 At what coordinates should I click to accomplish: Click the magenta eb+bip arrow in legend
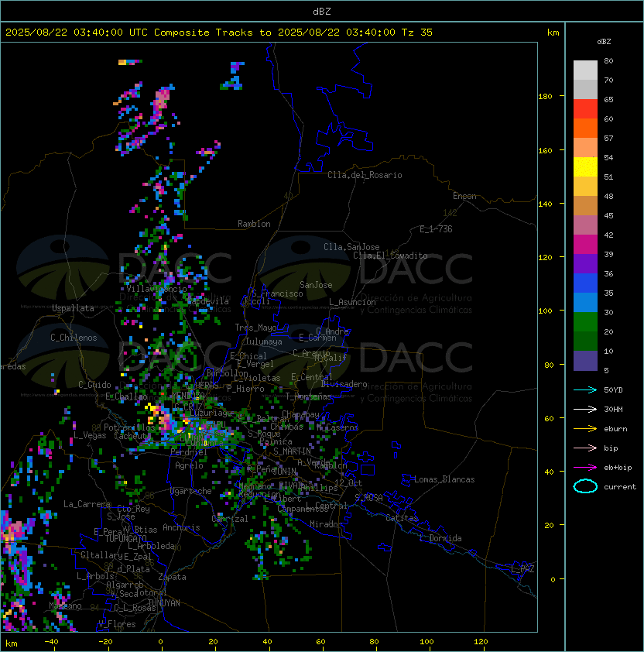tap(585, 468)
